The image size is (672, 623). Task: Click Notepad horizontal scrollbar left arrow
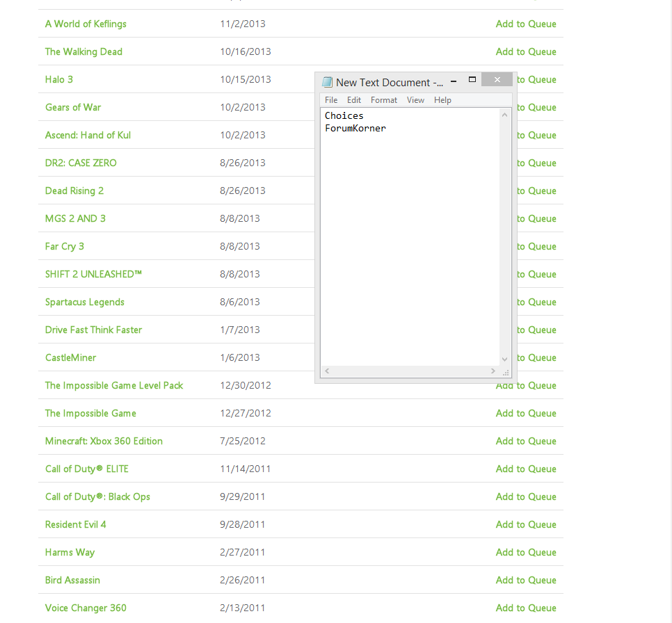coord(327,371)
